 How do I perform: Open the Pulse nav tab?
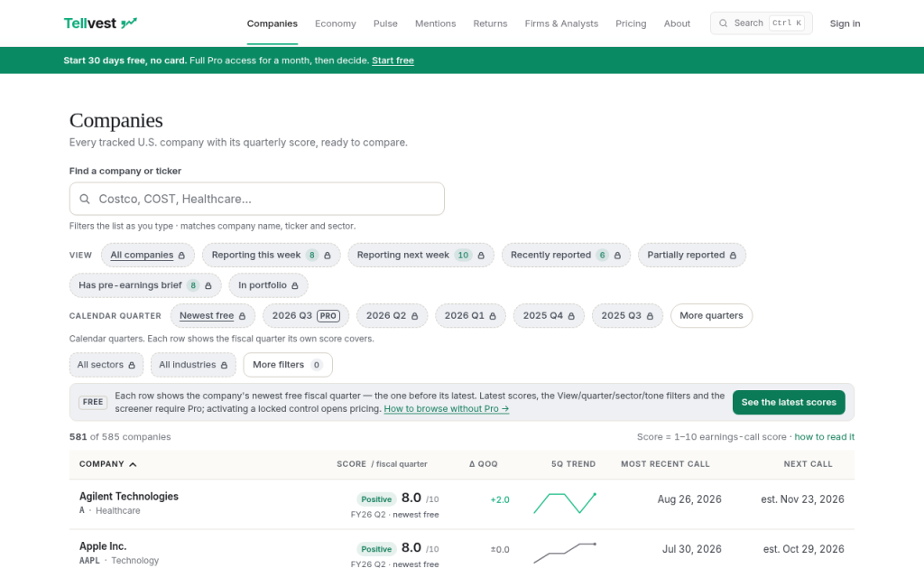coord(385,23)
